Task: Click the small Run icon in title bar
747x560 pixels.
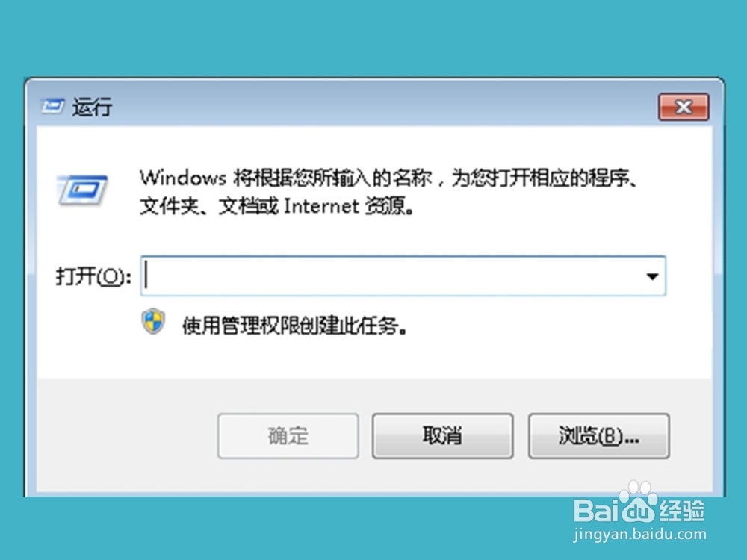Action: [52, 107]
